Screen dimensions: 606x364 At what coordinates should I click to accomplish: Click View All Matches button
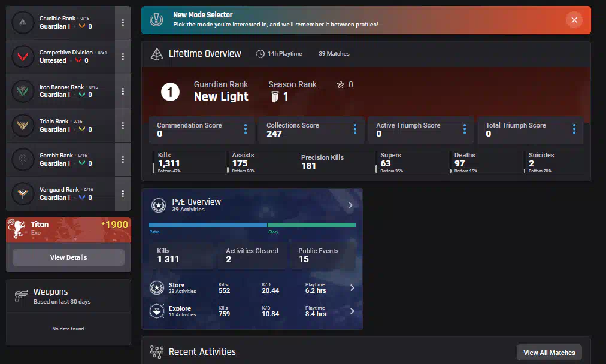point(549,353)
